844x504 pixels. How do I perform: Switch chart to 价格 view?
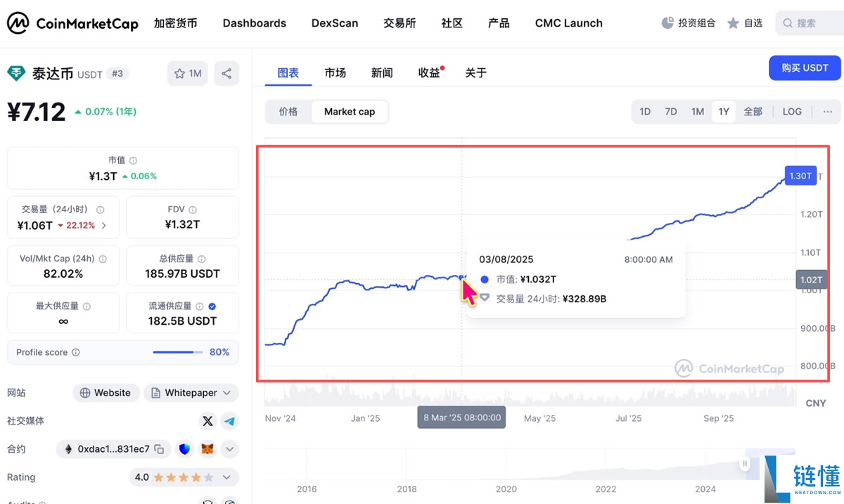point(288,111)
